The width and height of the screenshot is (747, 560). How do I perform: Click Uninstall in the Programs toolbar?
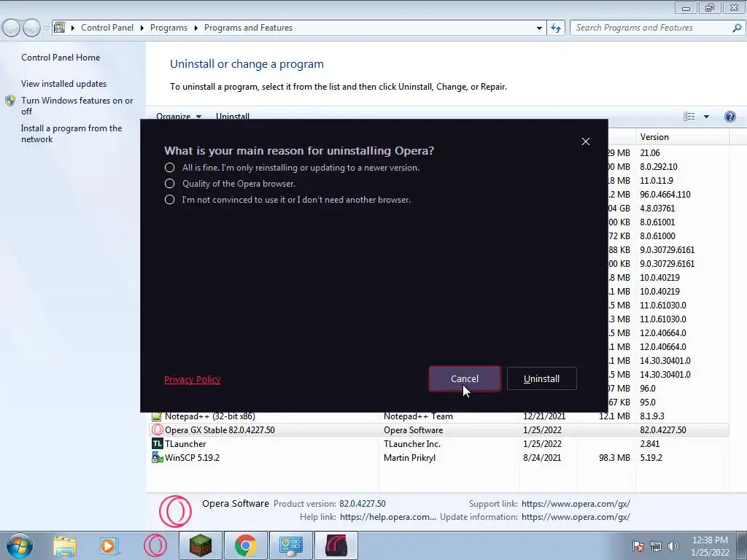[x=233, y=116]
